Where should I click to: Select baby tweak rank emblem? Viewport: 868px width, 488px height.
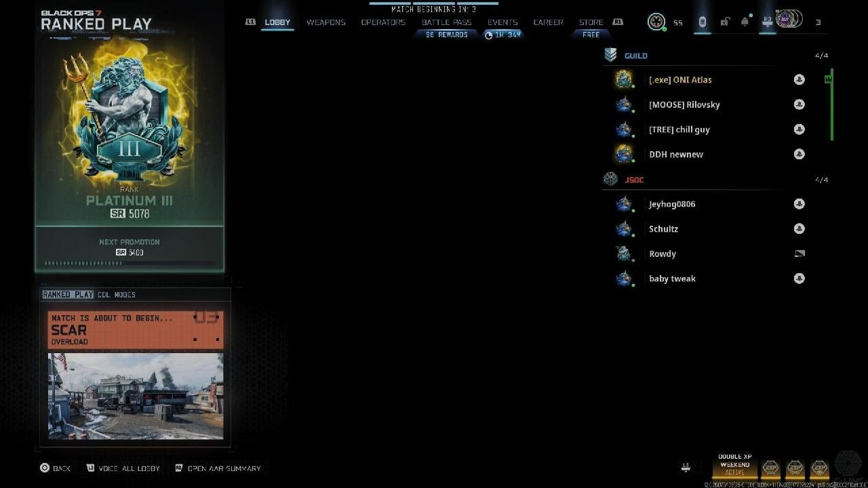[623, 279]
